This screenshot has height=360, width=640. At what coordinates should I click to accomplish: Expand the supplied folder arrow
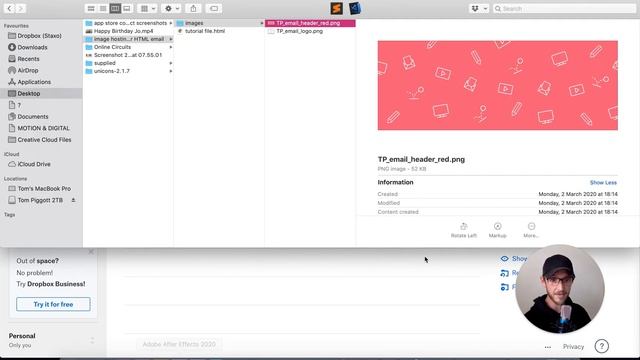click(x=171, y=63)
